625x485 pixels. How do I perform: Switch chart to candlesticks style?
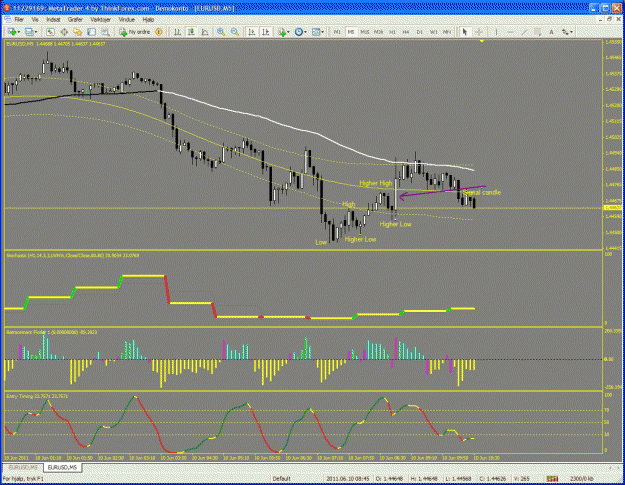click(191, 32)
